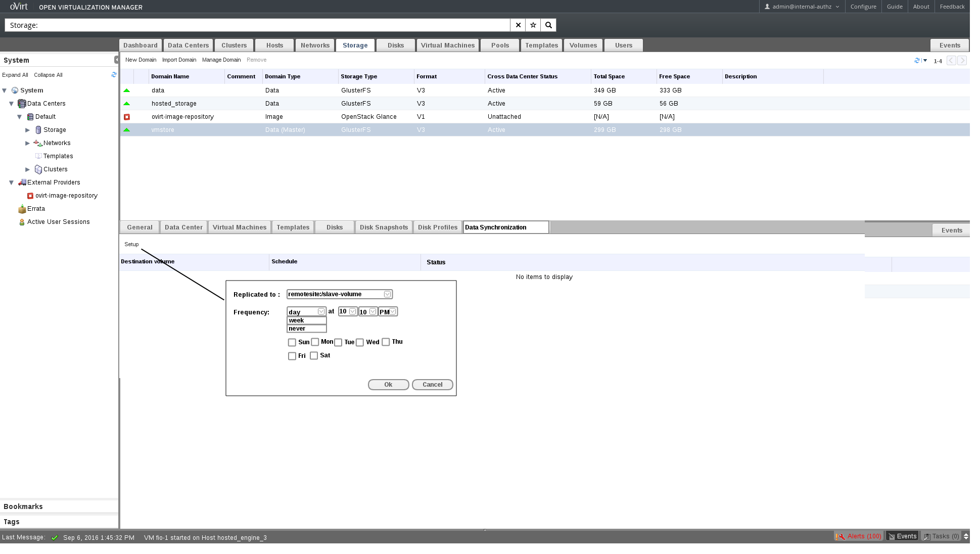Check the Sun checkbox
This screenshot has height=554, width=980.
click(x=292, y=343)
